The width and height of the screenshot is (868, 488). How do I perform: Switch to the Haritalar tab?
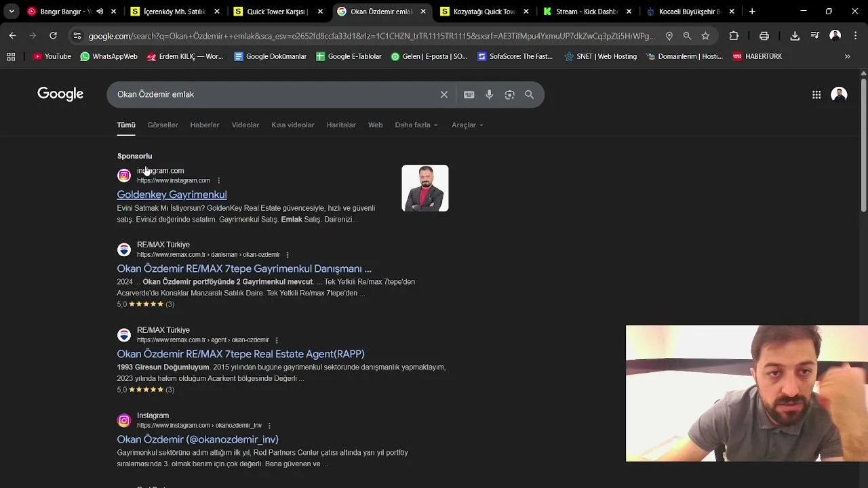click(341, 125)
